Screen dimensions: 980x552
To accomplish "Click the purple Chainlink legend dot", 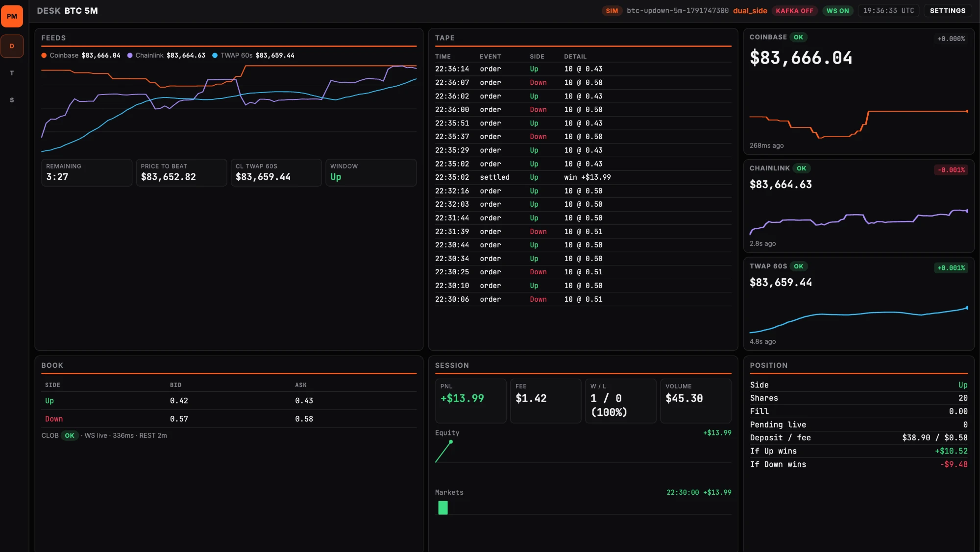I will (x=130, y=55).
